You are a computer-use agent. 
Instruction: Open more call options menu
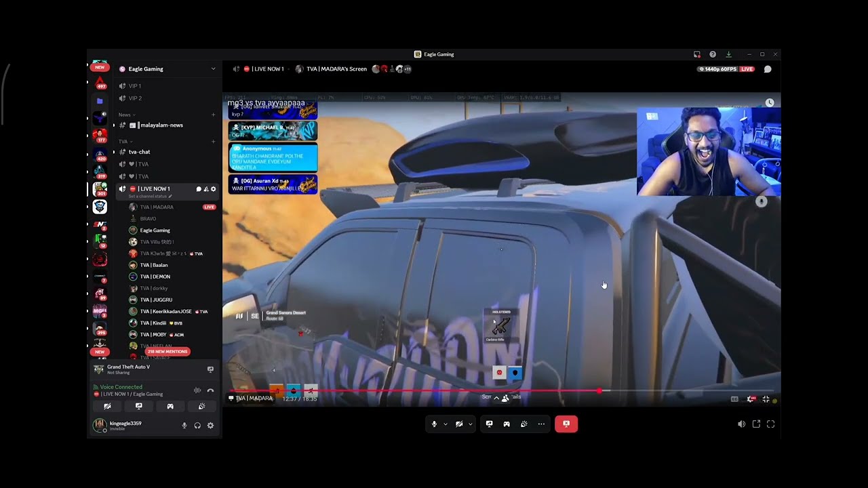tap(541, 424)
